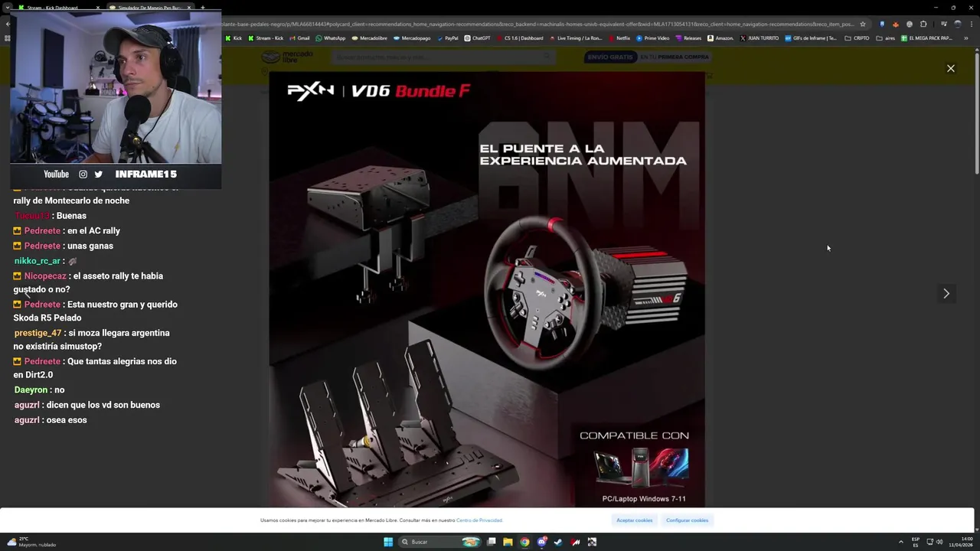This screenshot has height=551, width=980.
Task: Open Steam from the taskbar
Action: click(x=558, y=542)
